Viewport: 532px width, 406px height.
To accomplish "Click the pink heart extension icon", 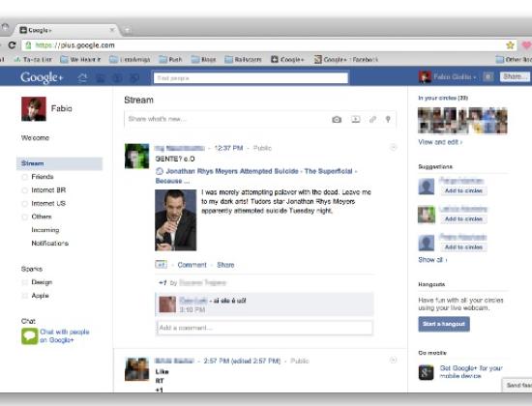I will click(x=526, y=45).
